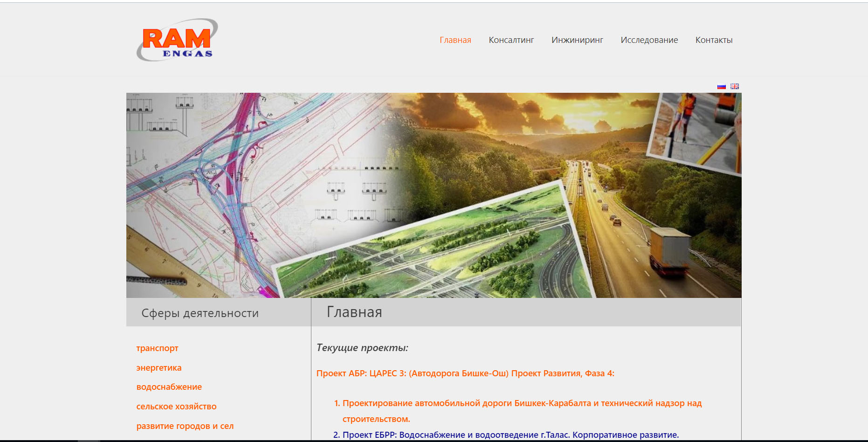The image size is (868, 442).
Task: Select Исследование in the top menu
Action: (x=649, y=40)
